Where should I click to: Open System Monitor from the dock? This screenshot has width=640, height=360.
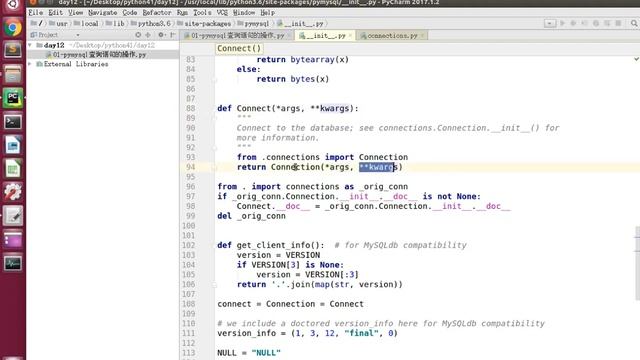[13, 263]
